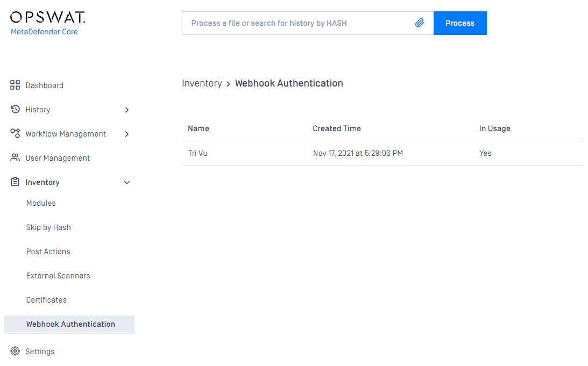
Task: Click the Yes value under In Usage
Action: click(x=485, y=153)
